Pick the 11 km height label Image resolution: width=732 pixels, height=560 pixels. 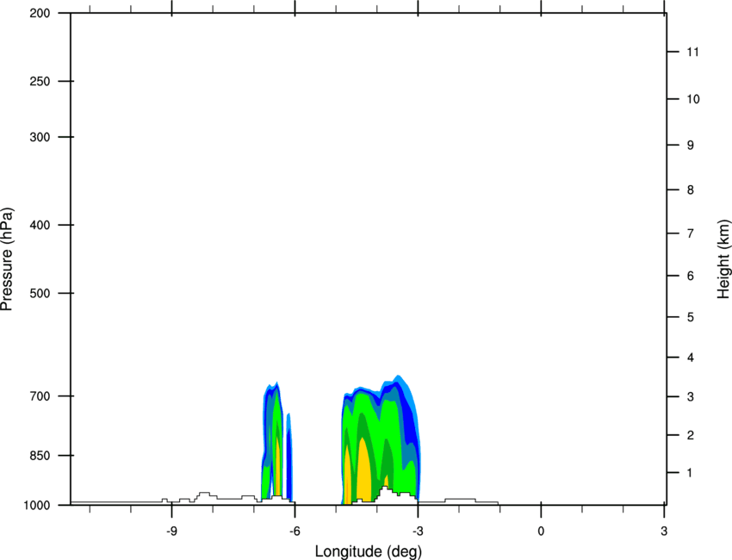(692, 52)
